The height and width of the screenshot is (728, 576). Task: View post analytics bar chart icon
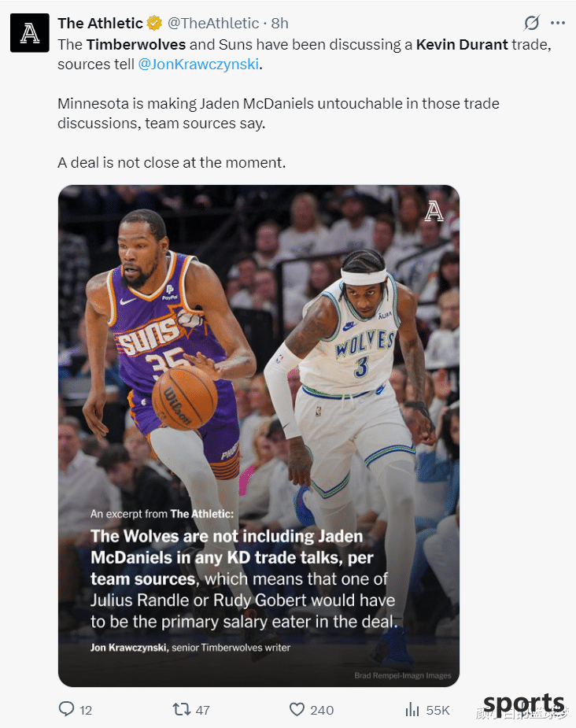pyautogui.click(x=412, y=709)
